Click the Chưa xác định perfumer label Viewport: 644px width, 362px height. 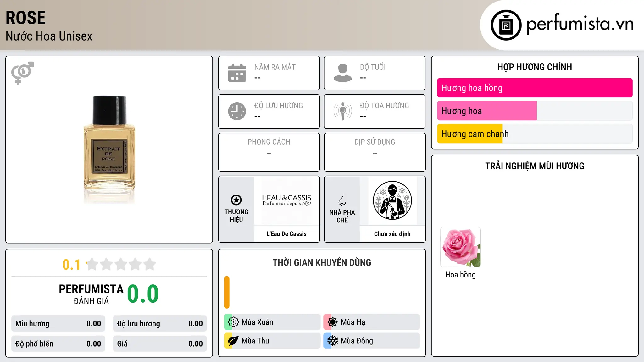click(392, 234)
